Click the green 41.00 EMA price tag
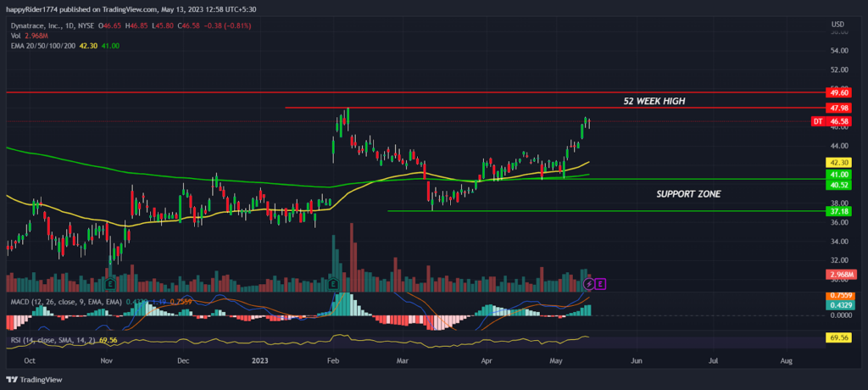 (x=837, y=175)
